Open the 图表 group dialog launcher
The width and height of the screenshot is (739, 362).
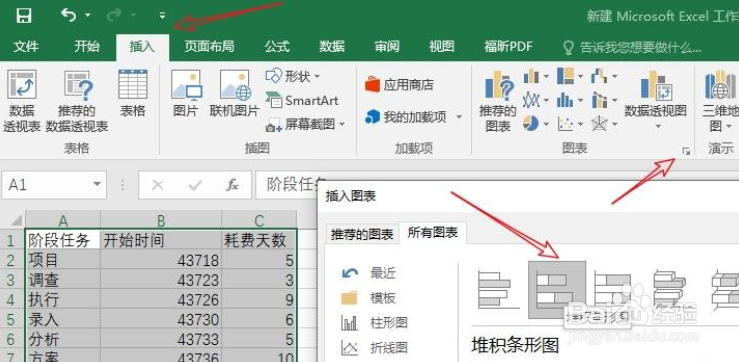686,151
